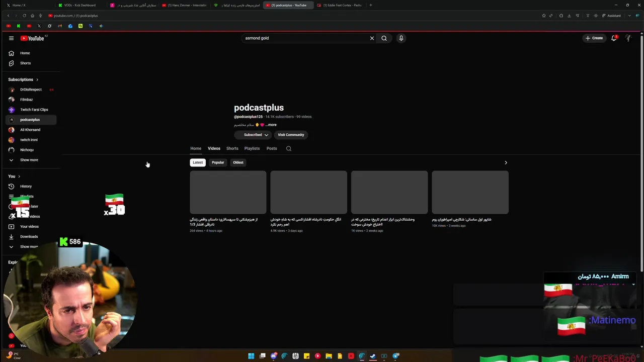Clear the search box with the X
644x362 pixels.
pyautogui.click(x=372, y=38)
